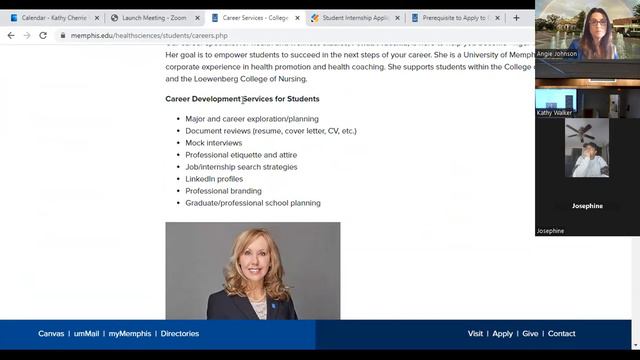Click 'Graduate/professional school planning' bullet
Screen dimensions: 640x360
(x=253, y=203)
